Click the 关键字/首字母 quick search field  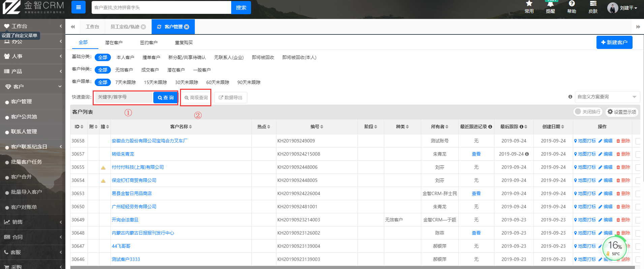tap(124, 97)
